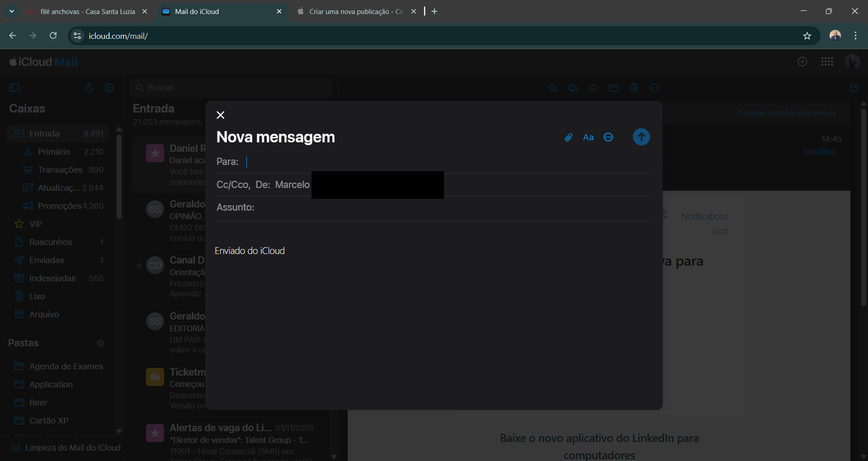Viewport: 868px width, 461px height.
Task: Toggle the mailbox sidebar icon
Action: [x=14, y=88]
